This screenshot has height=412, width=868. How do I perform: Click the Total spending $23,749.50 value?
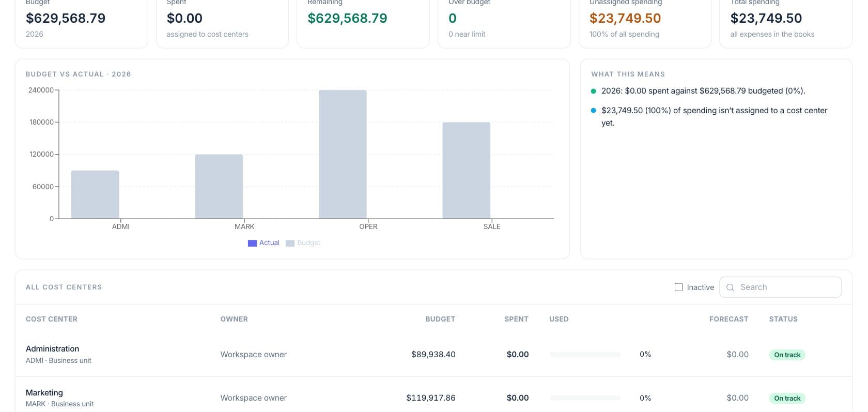coord(766,18)
